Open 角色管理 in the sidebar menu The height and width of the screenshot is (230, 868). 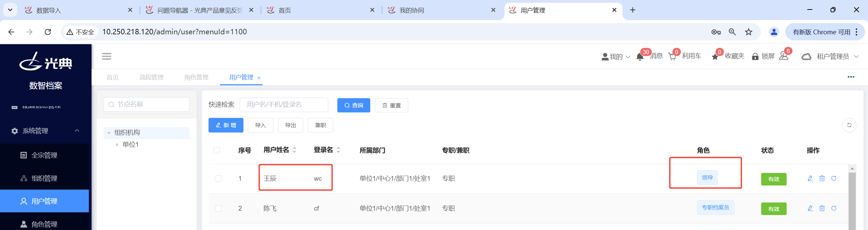(44, 224)
